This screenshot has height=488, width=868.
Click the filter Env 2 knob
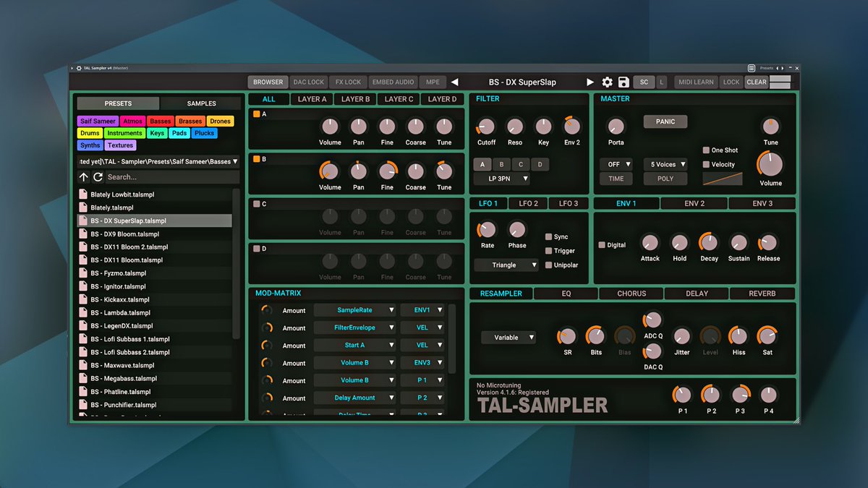tap(571, 127)
